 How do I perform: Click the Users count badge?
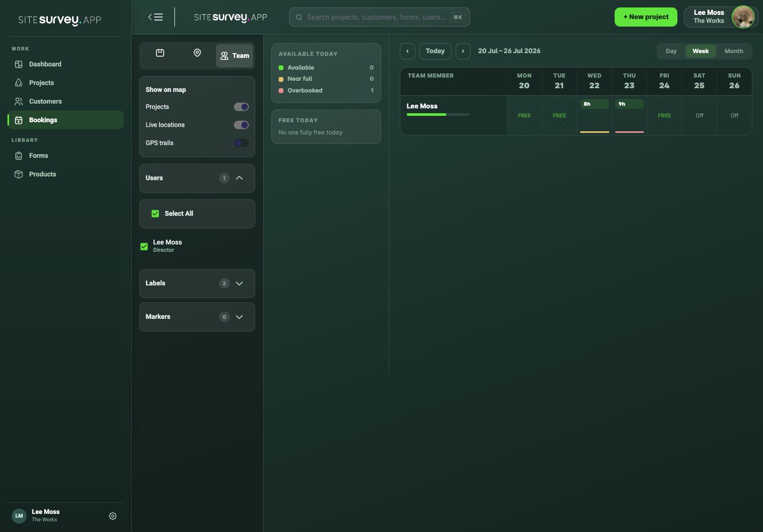224,178
